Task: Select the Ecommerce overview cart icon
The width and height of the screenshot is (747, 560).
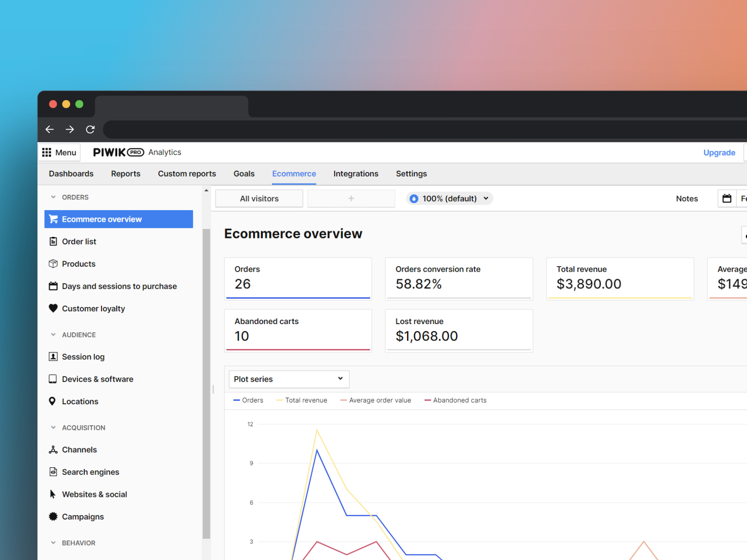Action: pyautogui.click(x=53, y=219)
